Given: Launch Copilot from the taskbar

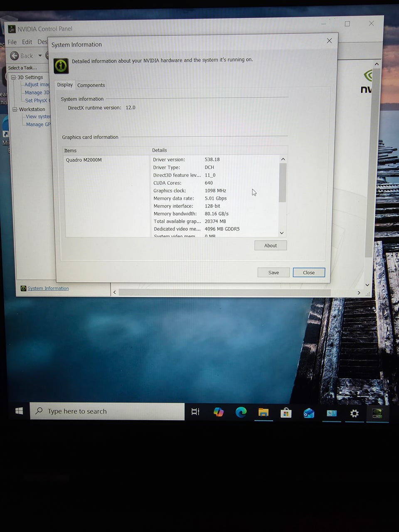Looking at the screenshot, I should point(218,412).
